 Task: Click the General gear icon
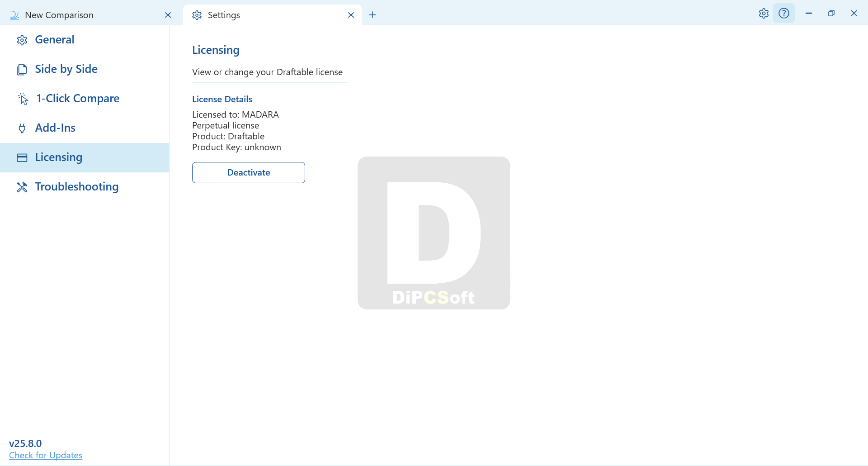(22, 40)
